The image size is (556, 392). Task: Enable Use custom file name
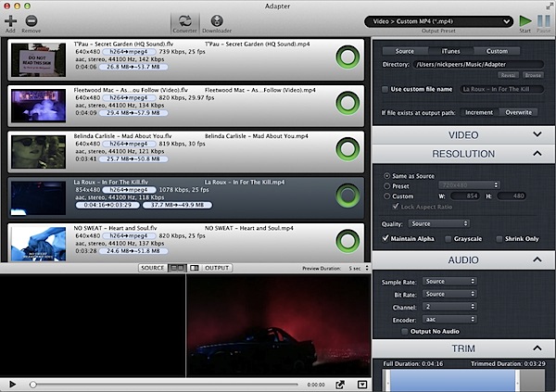coord(385,89)
